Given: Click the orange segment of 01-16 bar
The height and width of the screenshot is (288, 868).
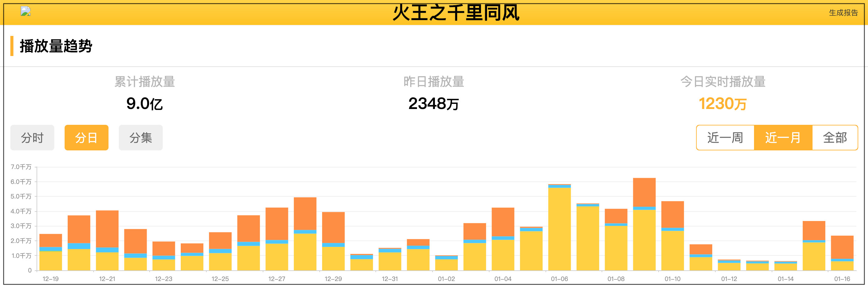Looking at the screenshot, I should click(842, 247).
